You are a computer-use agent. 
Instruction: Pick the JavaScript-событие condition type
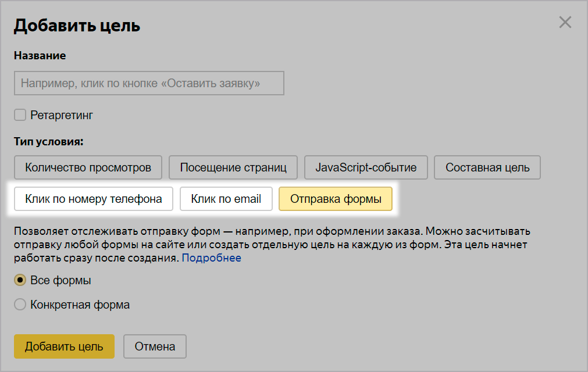coord(366,167)
